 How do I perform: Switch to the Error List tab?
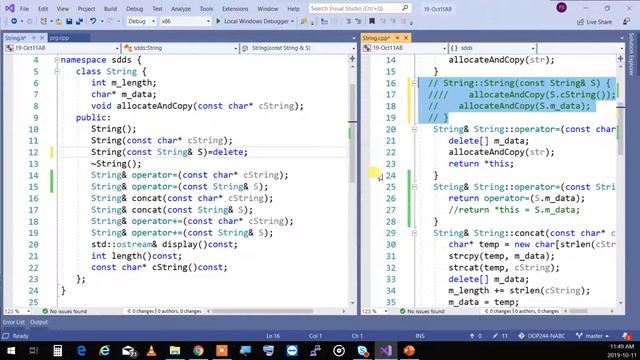[14, 322]
